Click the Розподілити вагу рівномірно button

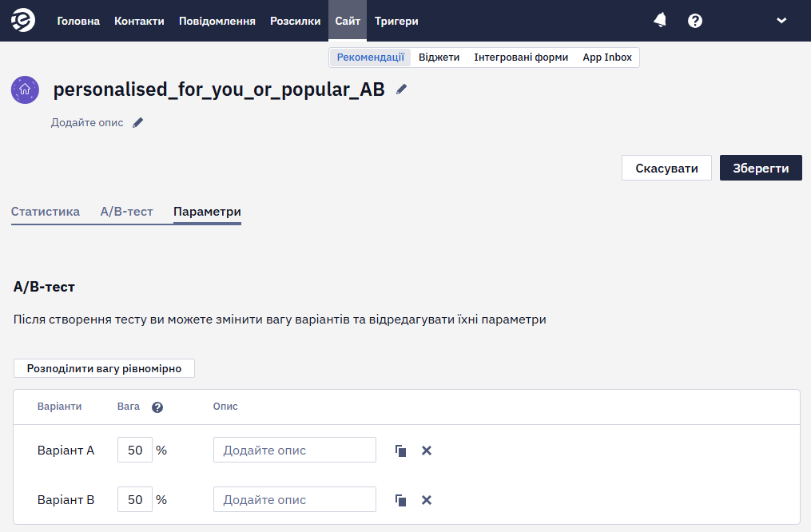(104, 368)
